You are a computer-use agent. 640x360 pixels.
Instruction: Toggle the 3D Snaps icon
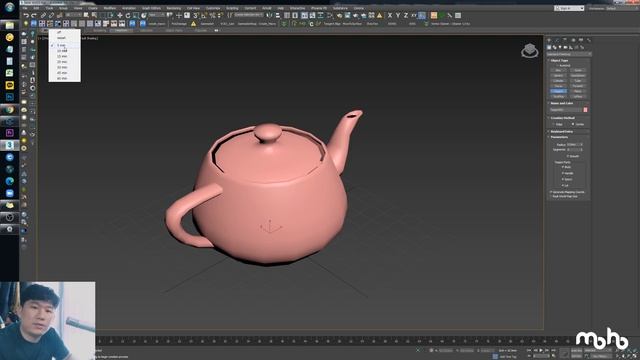pos(196,16)
